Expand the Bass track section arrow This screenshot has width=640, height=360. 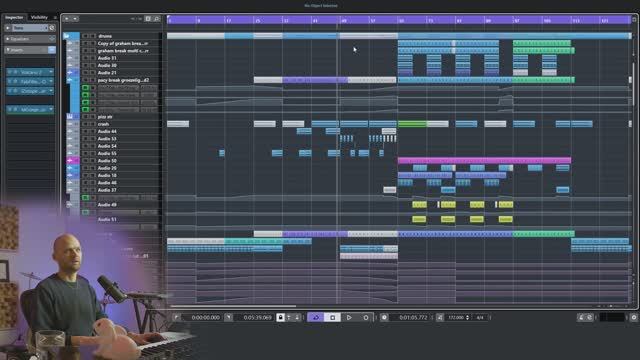point(8,28)
